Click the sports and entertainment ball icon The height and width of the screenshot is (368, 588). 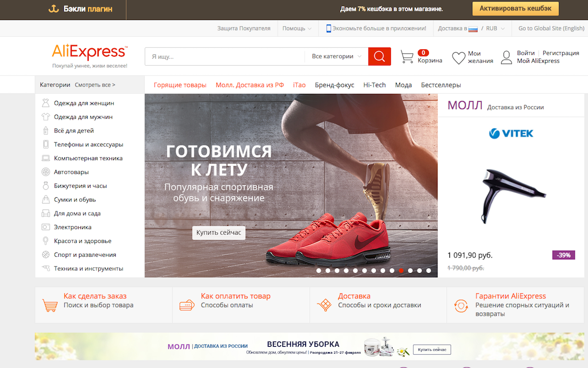[45, 255]
